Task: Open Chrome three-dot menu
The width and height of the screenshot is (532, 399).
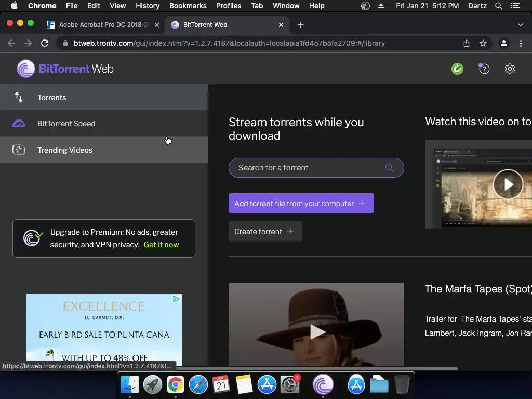Action: (521, 43)
